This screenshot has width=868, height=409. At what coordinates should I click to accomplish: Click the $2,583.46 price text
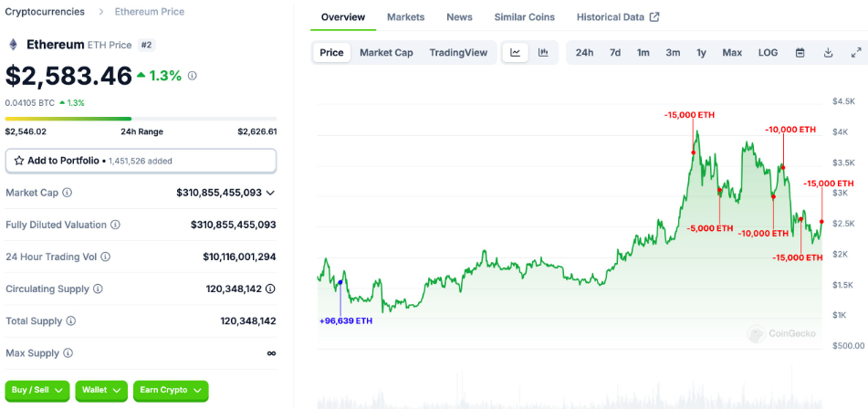(68, 76)
